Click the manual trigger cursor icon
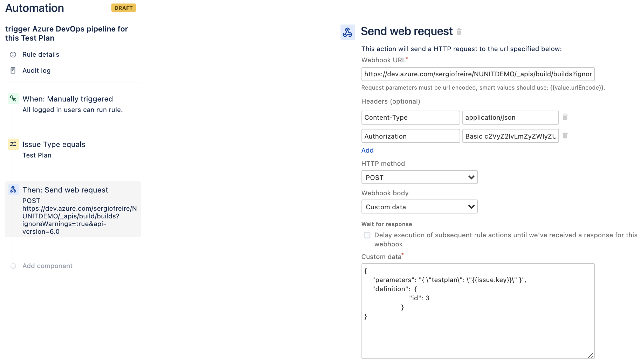Image resolution: width=641 pixels, height=364 pixels. point(13,99)
